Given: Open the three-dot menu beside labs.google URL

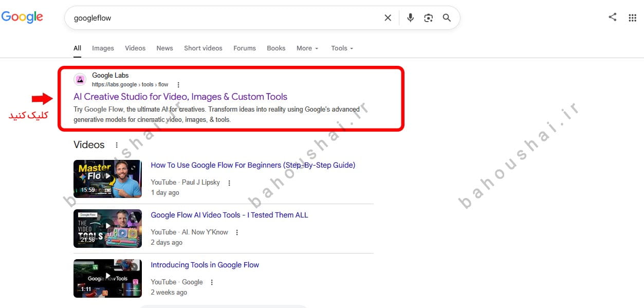Looking at the screenshot, I should point(178,85).
